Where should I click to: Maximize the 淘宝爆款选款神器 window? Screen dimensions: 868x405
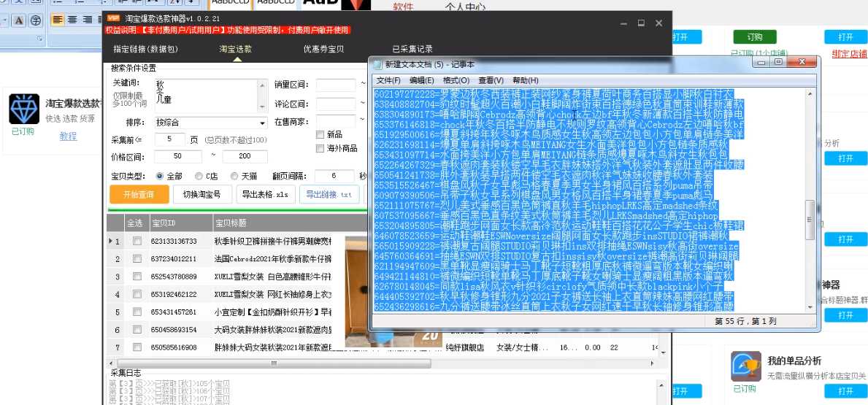tap(641, 23)
